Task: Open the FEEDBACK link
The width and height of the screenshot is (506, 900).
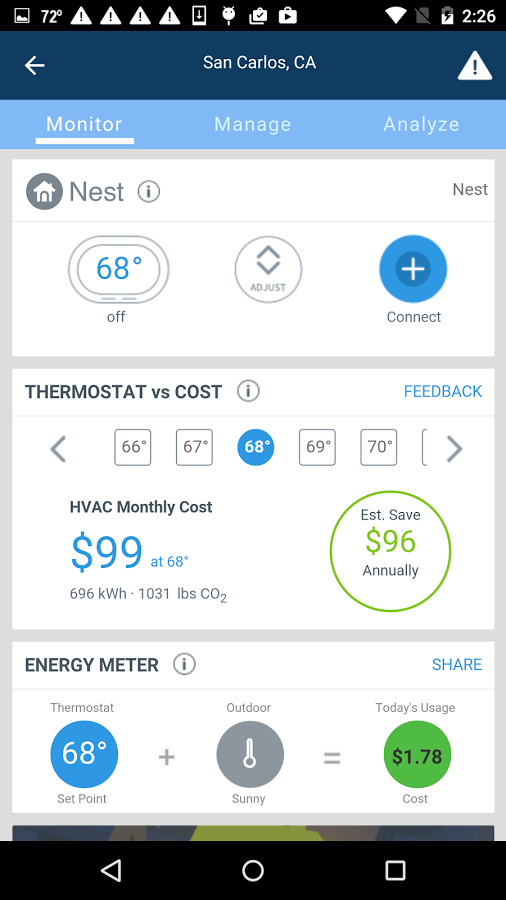Action: tap(443, 391)
